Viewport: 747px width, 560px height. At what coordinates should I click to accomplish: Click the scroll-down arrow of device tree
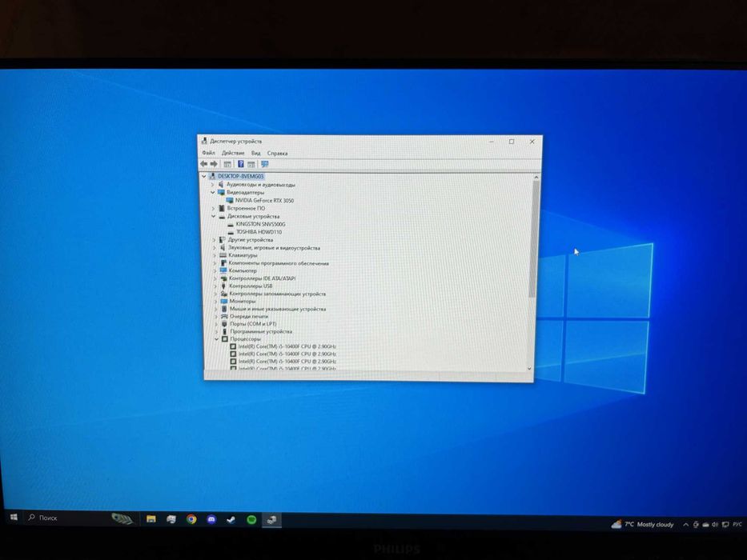pos(530,369)
